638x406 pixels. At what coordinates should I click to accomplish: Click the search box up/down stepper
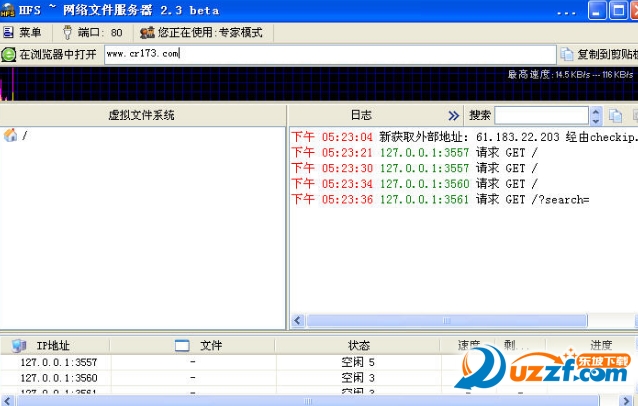click(597, 115)
